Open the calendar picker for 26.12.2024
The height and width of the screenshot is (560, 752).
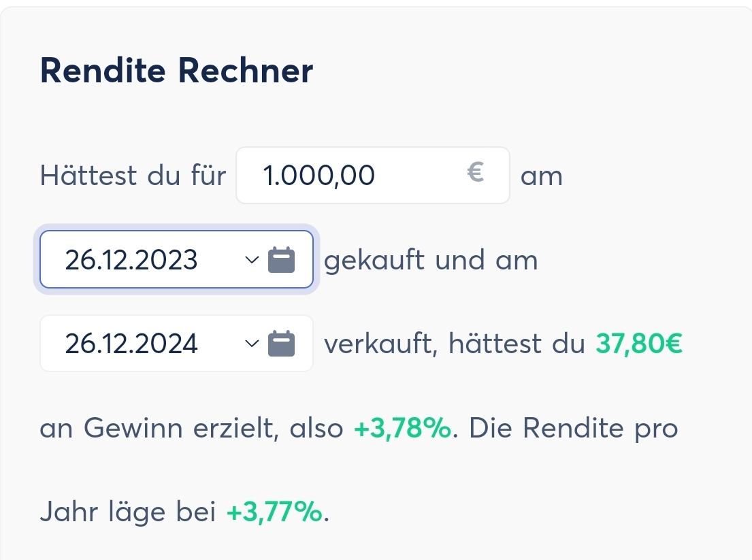click(281, 344)
